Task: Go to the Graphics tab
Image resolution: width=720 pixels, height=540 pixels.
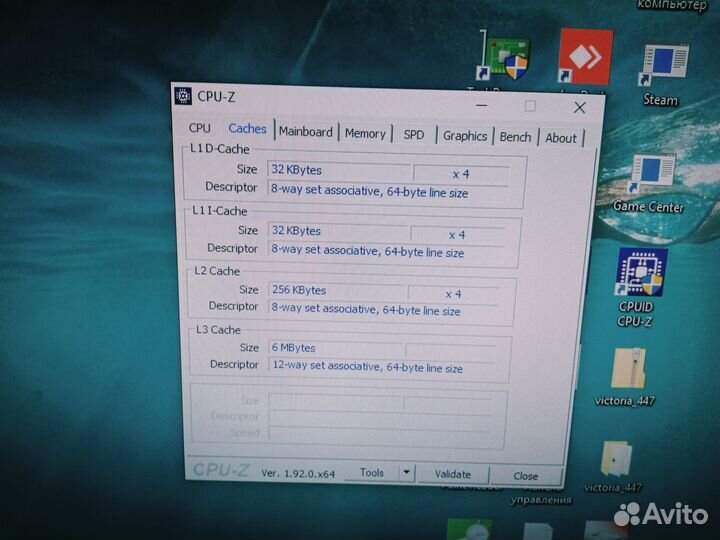Action: (465, 136)
